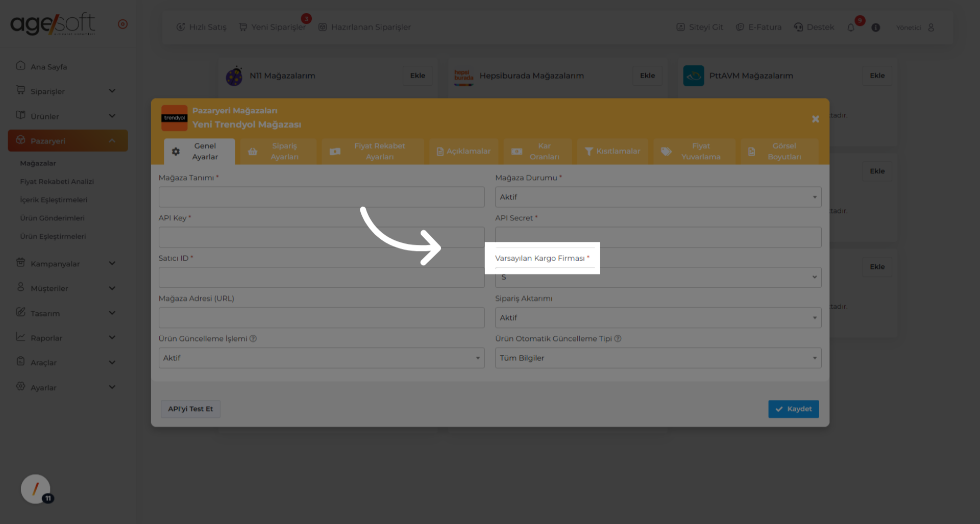This screenshot has width=980, height=524.
Task: Switch to Açıklamalar tab
Action: click(x=463, y=152)
